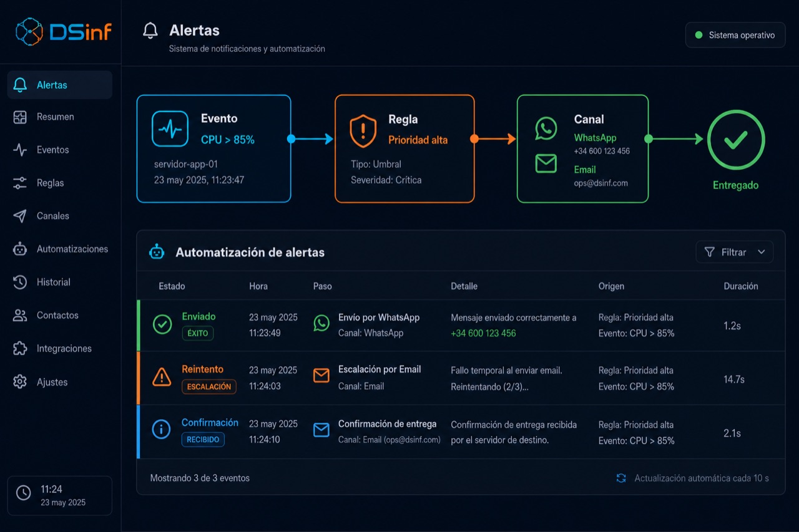Click the Reglas sliders icon in sidebar

(x=20, y=183)
